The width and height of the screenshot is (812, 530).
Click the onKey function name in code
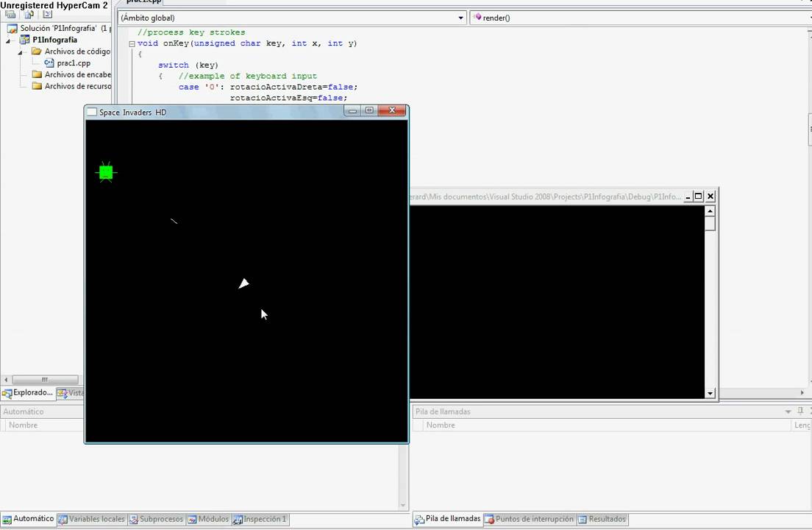click(176, 43)
